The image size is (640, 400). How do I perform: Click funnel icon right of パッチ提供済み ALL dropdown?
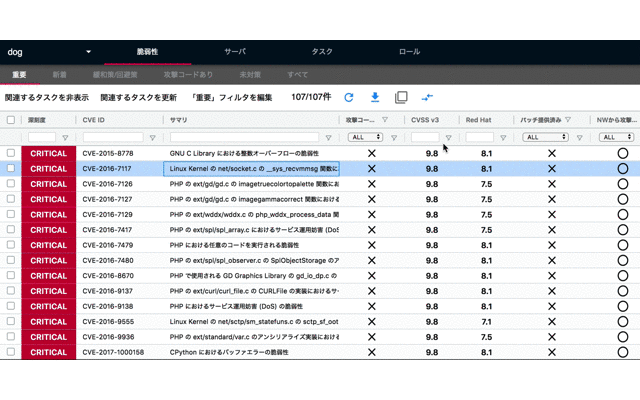point(579,138)
